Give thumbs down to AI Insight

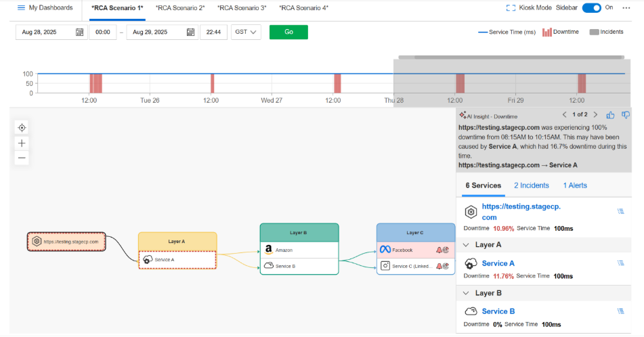(626, 115)
